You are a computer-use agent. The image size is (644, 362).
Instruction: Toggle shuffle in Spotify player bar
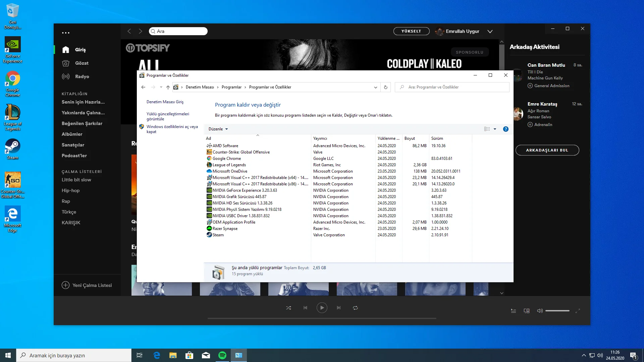point(288,308)
